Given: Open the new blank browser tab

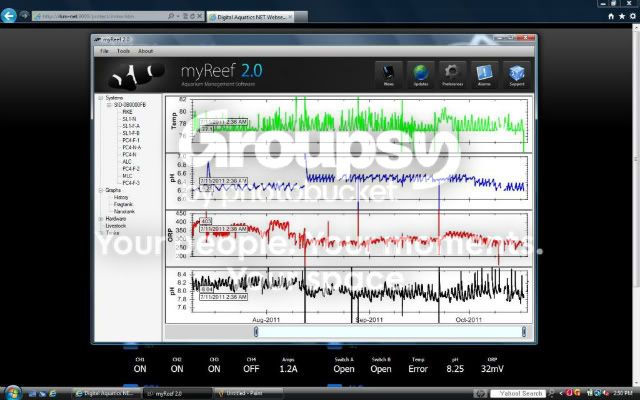Looking at the screenshot, I should [301, 17].
